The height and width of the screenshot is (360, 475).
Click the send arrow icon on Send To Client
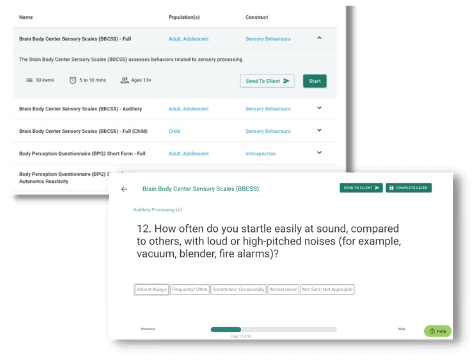286,81
